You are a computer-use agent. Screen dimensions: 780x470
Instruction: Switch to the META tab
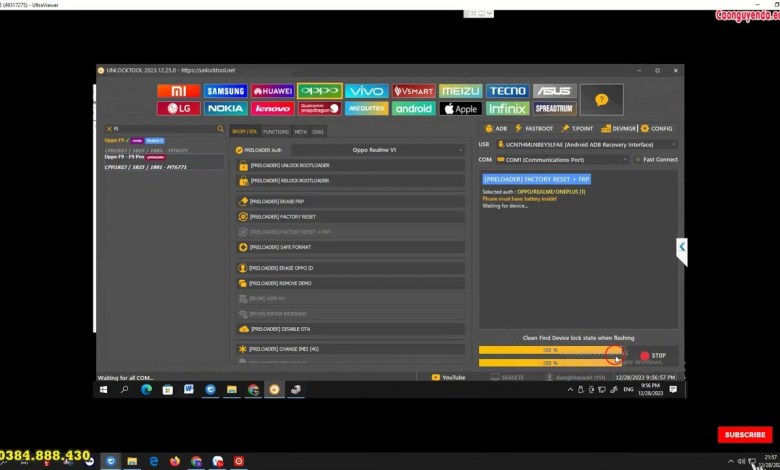point(300,131)
